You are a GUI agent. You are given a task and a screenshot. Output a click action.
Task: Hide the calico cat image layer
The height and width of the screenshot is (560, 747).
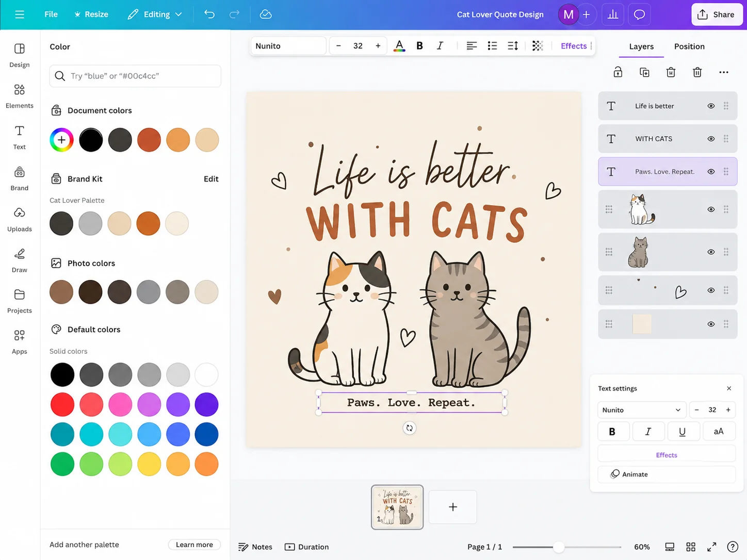click(711, 209)
